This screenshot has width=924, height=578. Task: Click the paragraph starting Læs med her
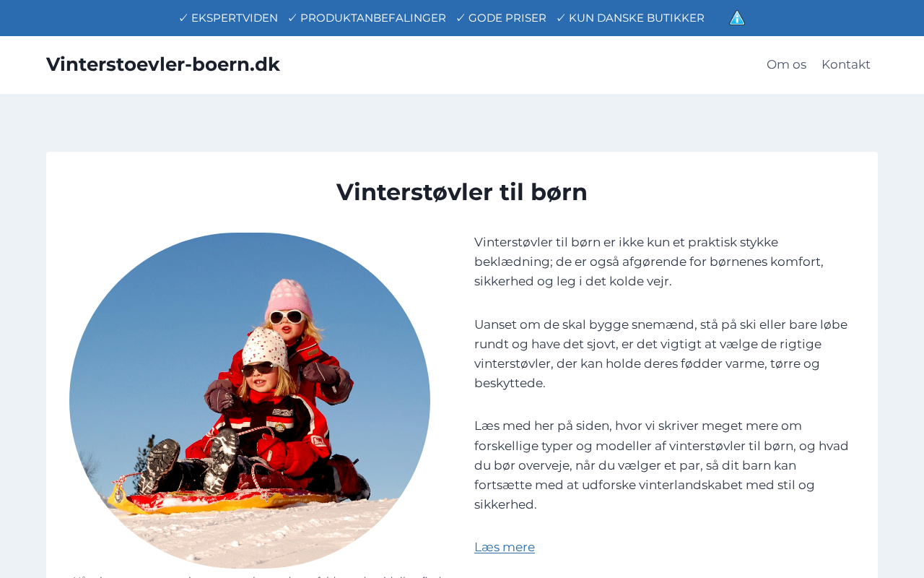pyautogui.click(x=661, y=465)
